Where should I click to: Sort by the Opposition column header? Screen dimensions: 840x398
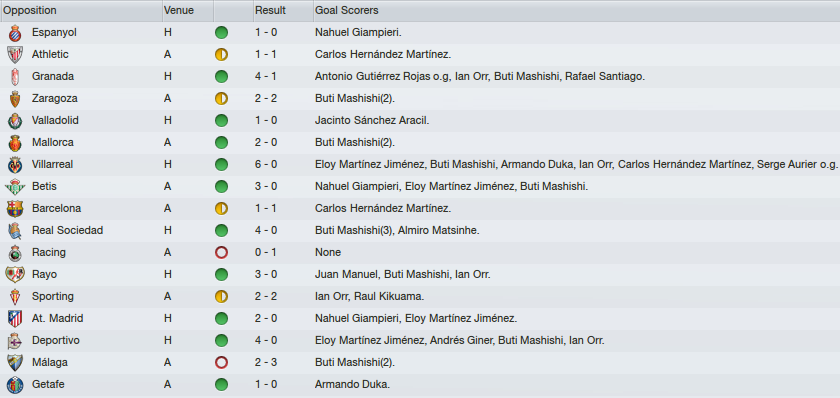point(81,11)
